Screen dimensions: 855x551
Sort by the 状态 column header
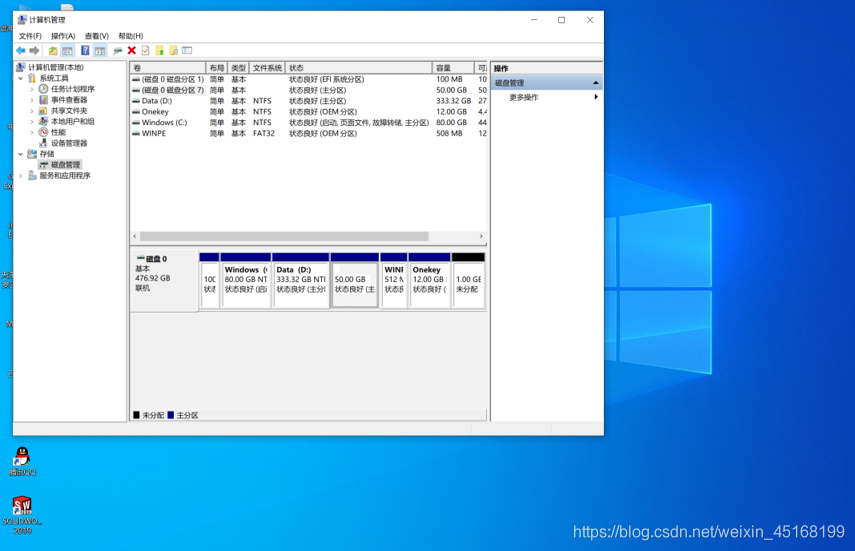coord(359,68)
